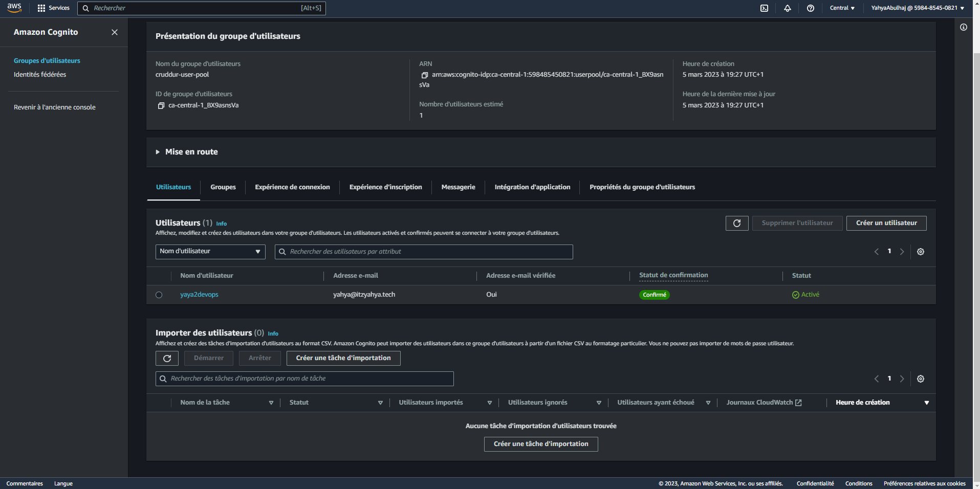Click Revenir à l'ancienne console
This screenshot has height=489, width=980.
pyautogui.click(x=55, y=107)
